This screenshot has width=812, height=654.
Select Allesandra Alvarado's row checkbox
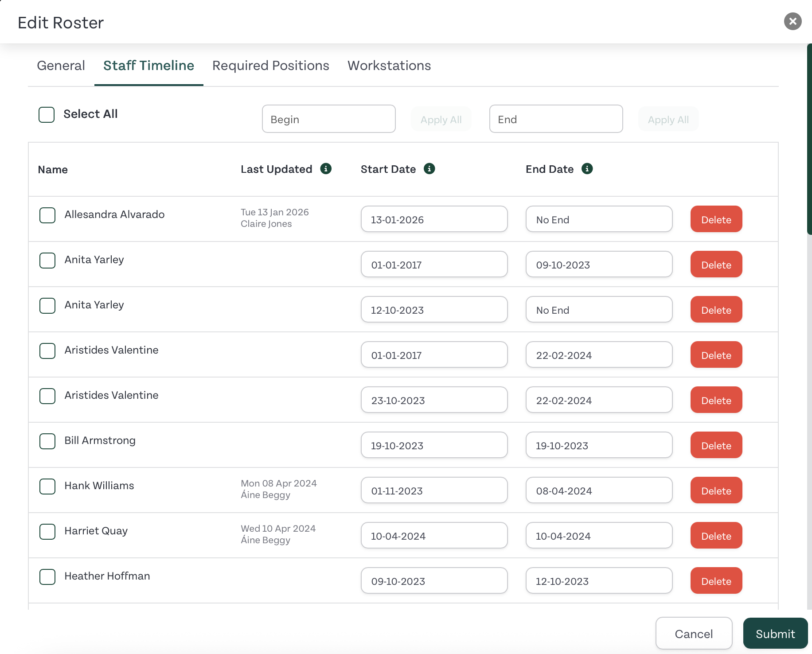click(x=47, y=215)
